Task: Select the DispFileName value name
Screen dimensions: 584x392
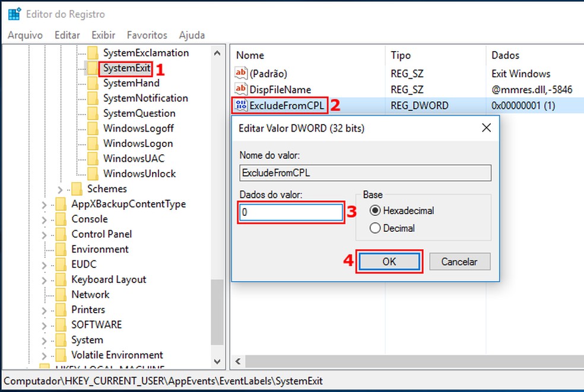Action: (x=280, y=90)
